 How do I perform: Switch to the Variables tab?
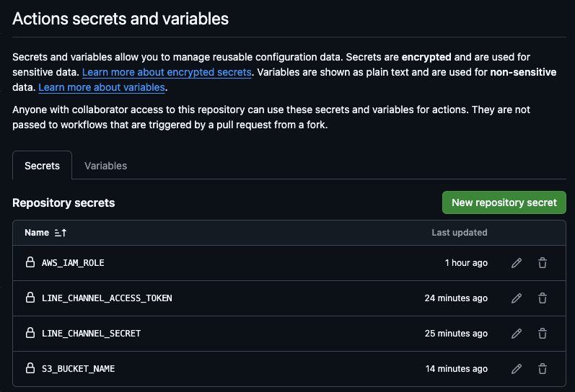tap(105, 166)
